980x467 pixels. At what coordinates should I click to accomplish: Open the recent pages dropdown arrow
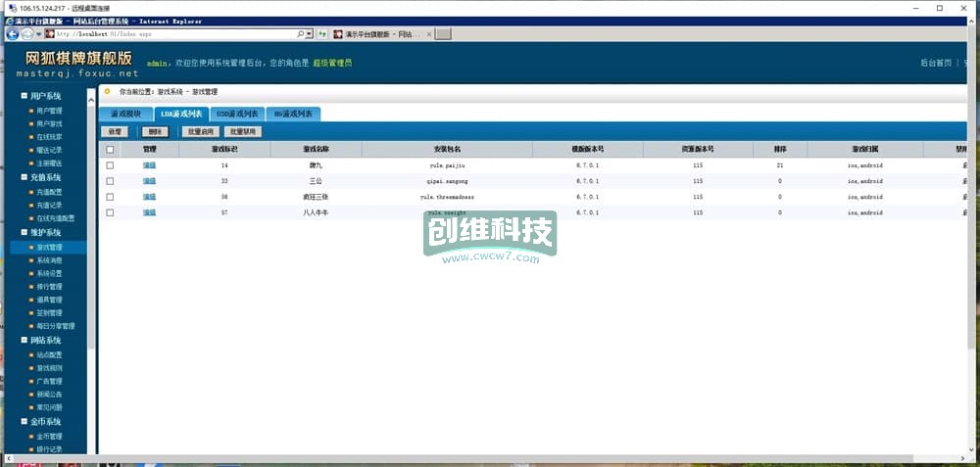38,33
